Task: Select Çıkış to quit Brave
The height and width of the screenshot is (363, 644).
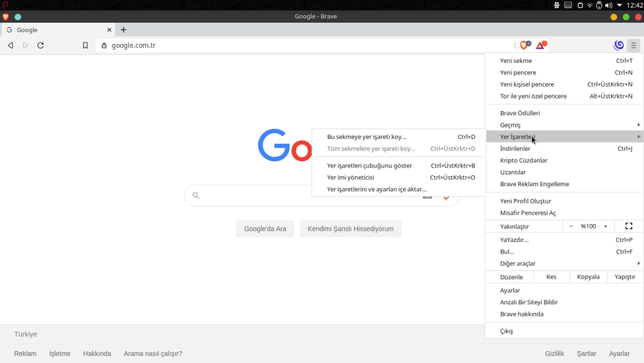Action: pyautogui.click(x=565, y=331)
